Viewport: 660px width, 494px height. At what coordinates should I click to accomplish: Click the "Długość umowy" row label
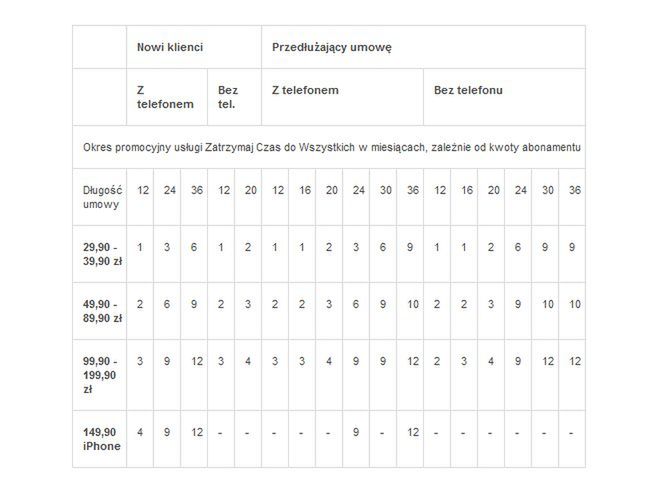pos(99,197)
